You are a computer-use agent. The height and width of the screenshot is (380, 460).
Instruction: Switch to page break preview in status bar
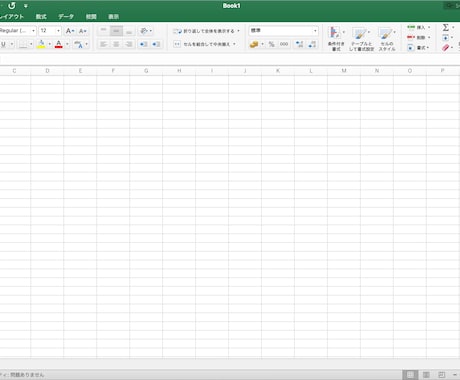(x=441, y=375)
